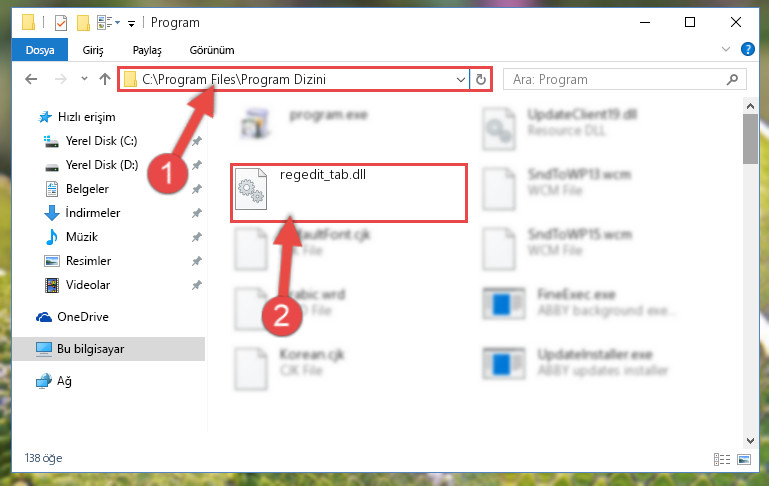Click the vertical scrollbar thumb
This screenshot has height=486, width=769.
(750, 139)
